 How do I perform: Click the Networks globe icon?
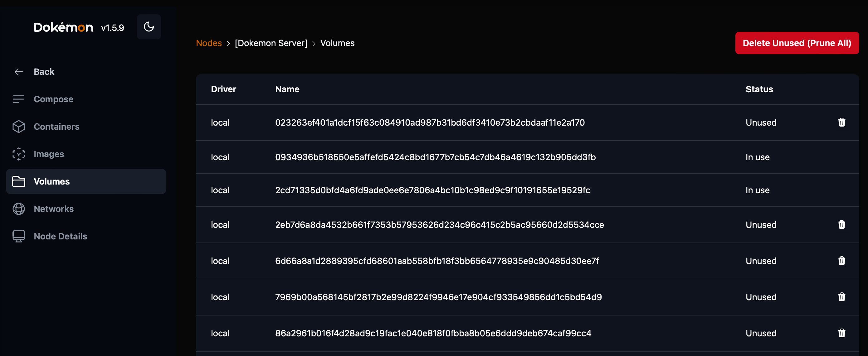click(18, 209)
